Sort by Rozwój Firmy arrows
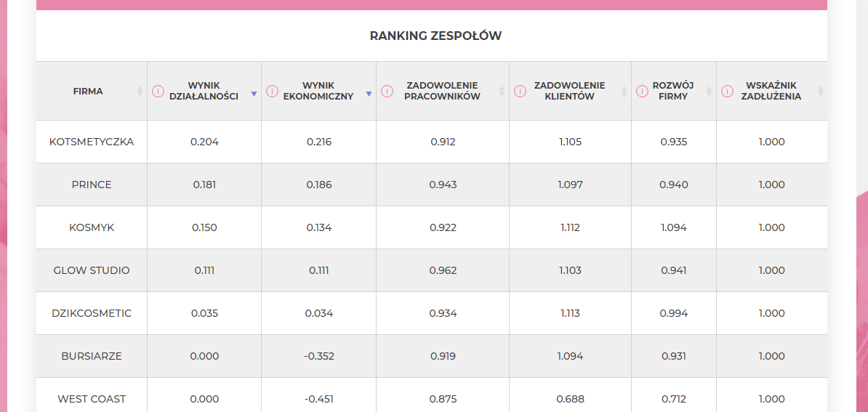The width and height of the screenshot is (868, 412). click(x=709, y=92)
